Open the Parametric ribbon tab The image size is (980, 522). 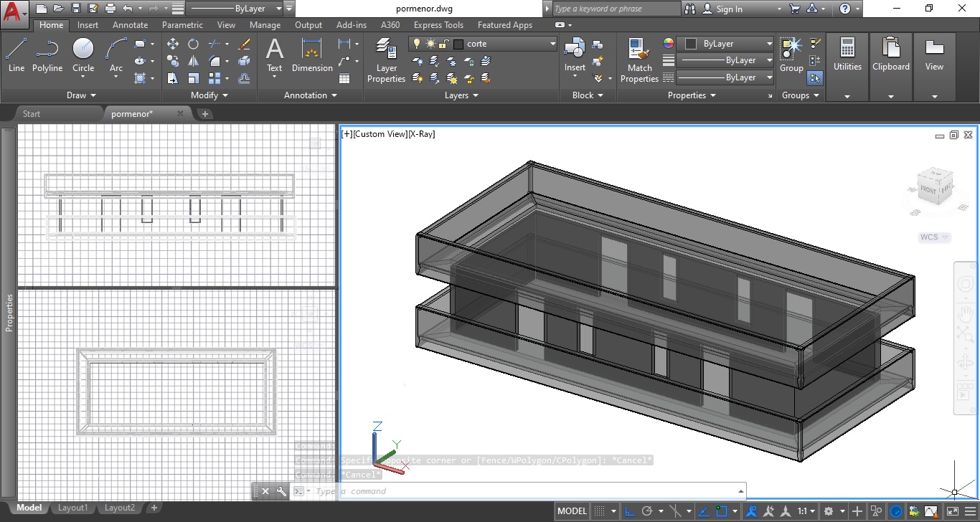[182, 25]
